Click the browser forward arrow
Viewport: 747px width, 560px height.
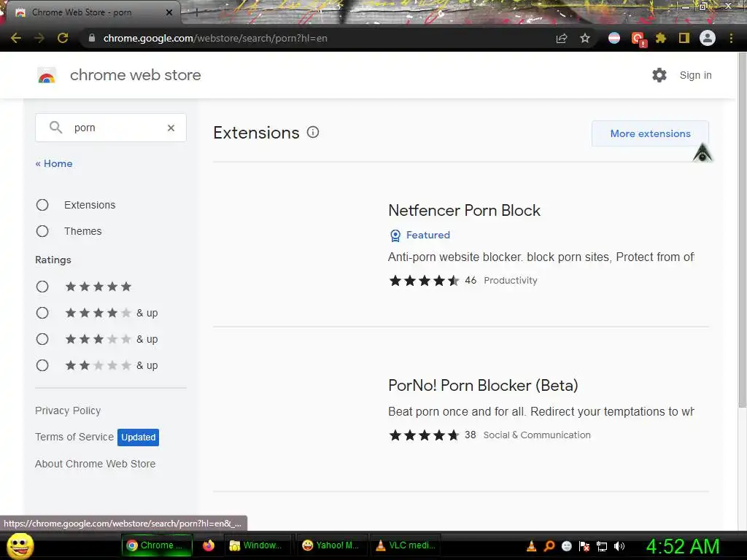(x=39, y=38)
